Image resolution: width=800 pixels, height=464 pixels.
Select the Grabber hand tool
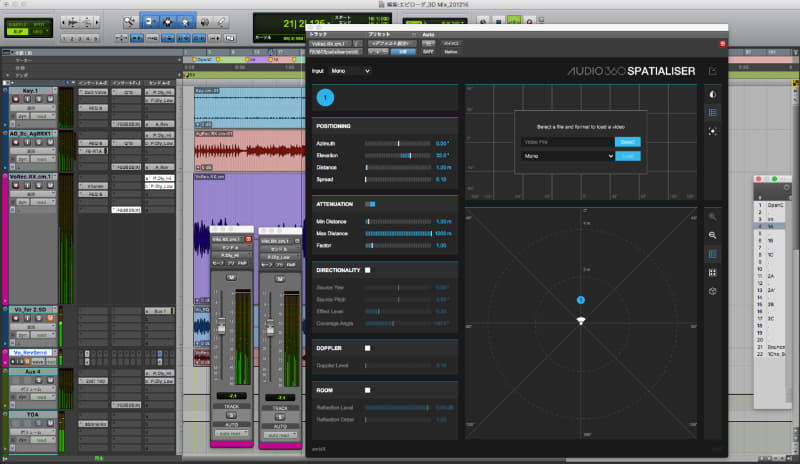coord(186,21)
